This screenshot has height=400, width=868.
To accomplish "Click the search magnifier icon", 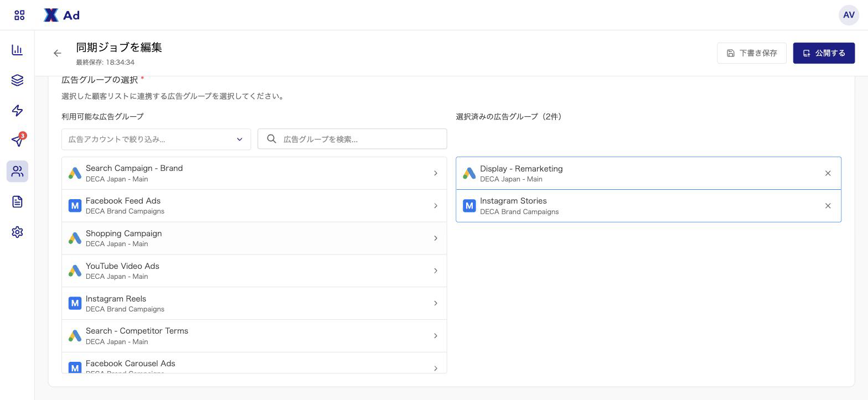I will [x=271, y=139].
